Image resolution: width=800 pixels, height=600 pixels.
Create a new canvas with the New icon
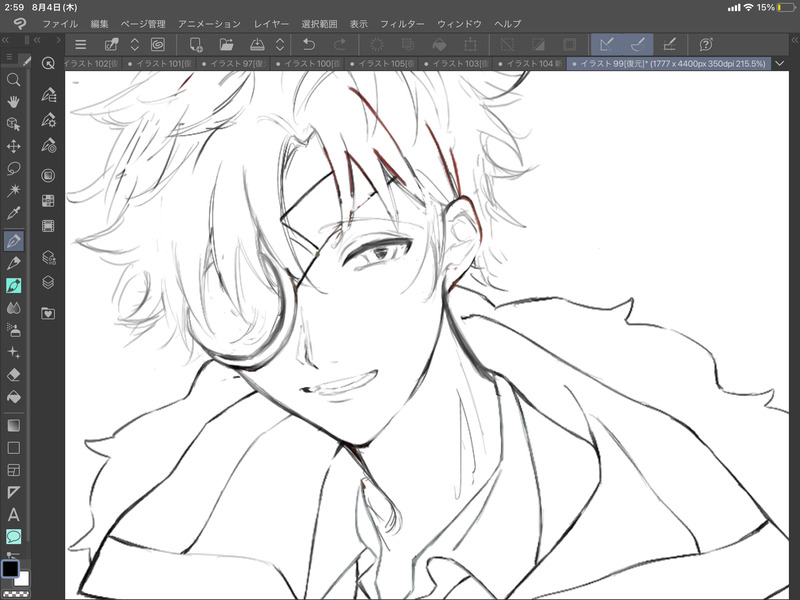[x=196, y=44]
